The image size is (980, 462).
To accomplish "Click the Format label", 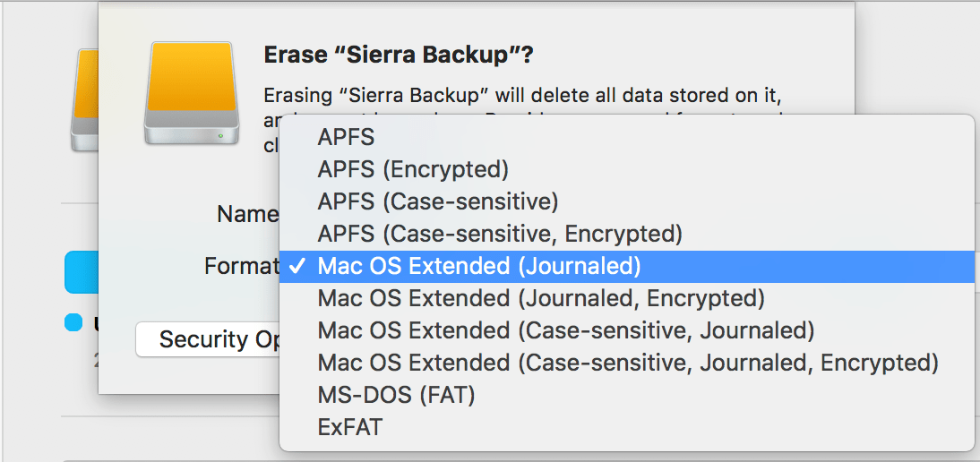I will pos(240,267).
